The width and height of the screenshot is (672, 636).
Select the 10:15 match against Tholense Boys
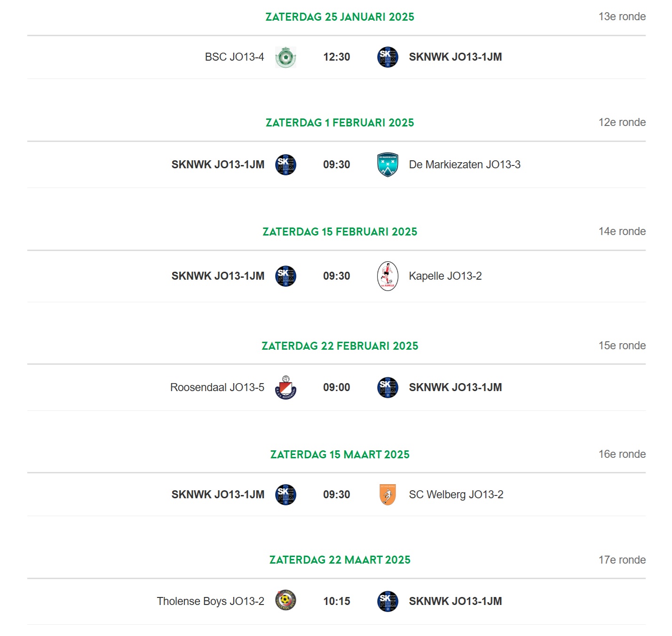(337, 601)
